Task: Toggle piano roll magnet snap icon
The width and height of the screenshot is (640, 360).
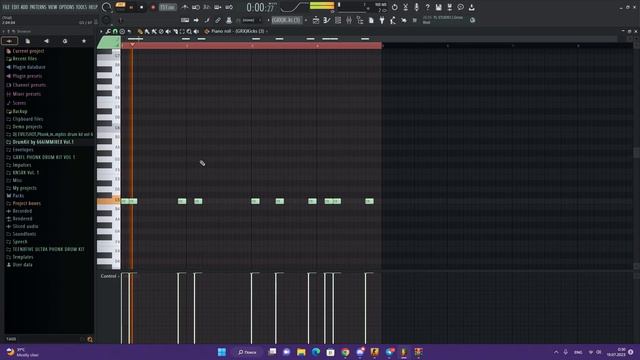Action: (x=115, y=31)
